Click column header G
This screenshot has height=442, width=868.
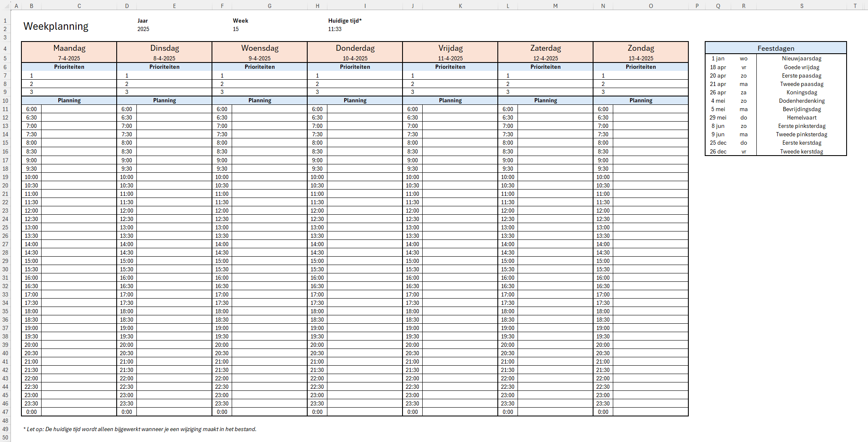point(269,6)
